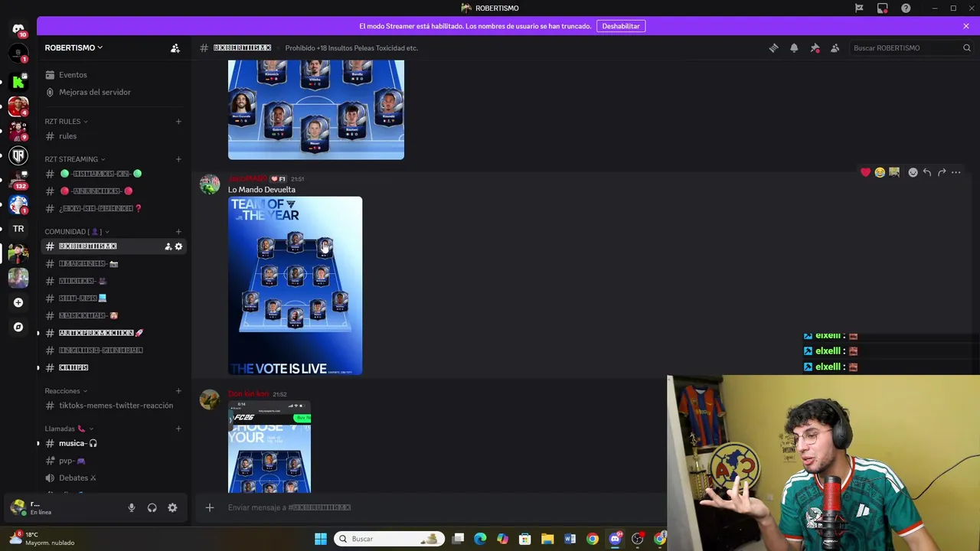The width and height of the screenshot is (980, 551).
Task: Click create invite icon on active channel
Action: click(168, 246)
